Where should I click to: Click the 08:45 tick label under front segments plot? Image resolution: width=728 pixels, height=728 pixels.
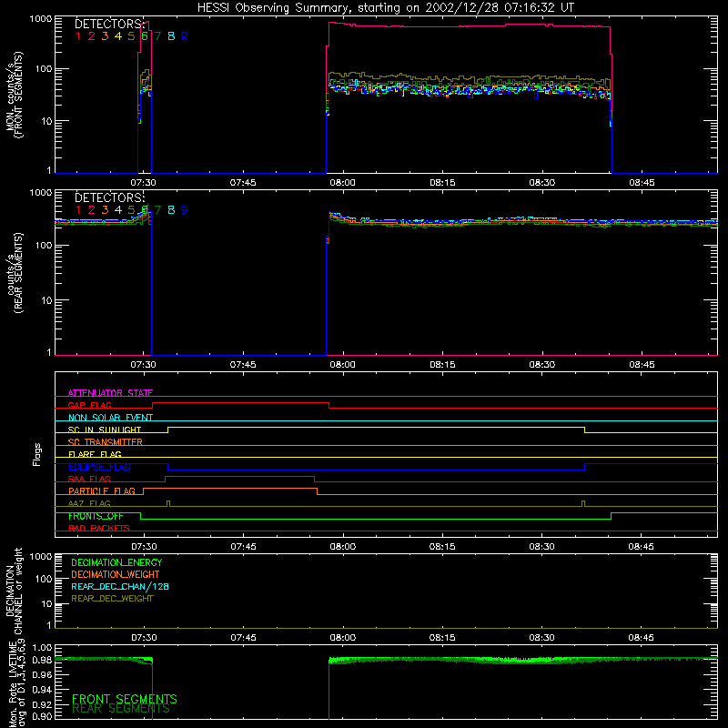(x=642, y=183)
